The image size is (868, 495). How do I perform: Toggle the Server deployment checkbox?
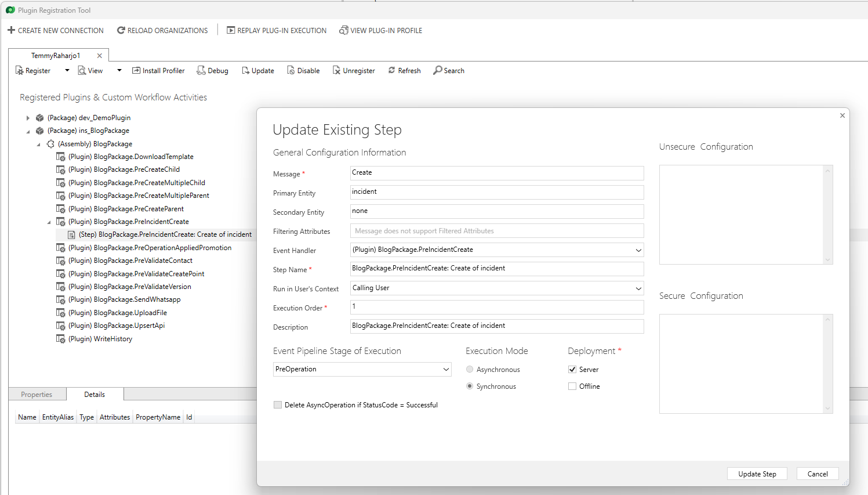[572, 370]
